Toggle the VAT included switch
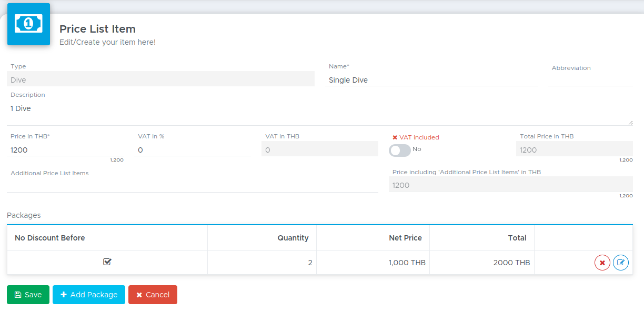The height and width of the screenshot is (311, 644). [x=400, y=151]
